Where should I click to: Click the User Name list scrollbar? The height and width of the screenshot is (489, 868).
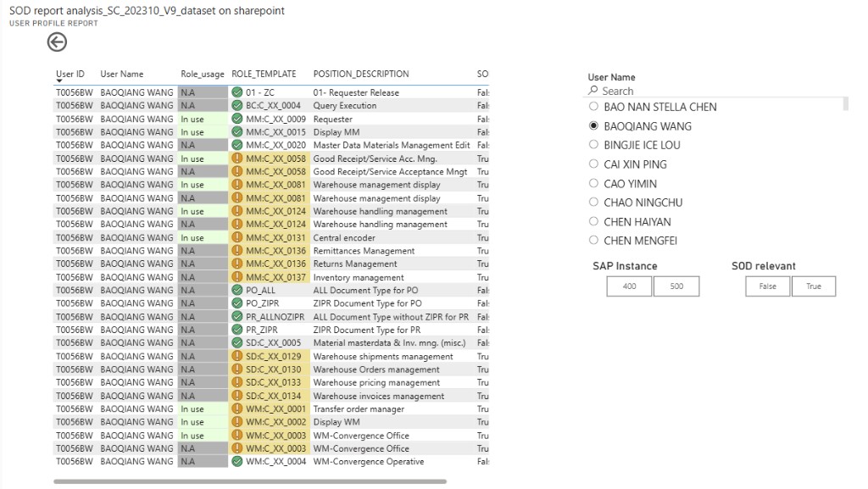[845, 104]
